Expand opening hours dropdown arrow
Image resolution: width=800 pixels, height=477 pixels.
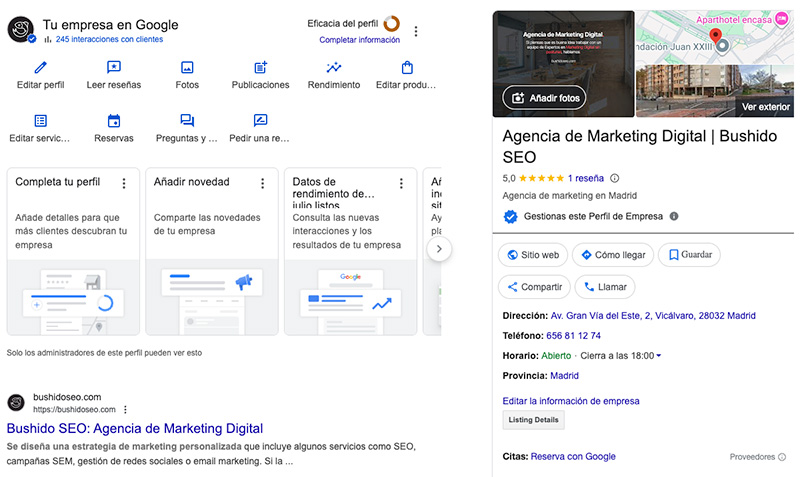pos(659,356)
